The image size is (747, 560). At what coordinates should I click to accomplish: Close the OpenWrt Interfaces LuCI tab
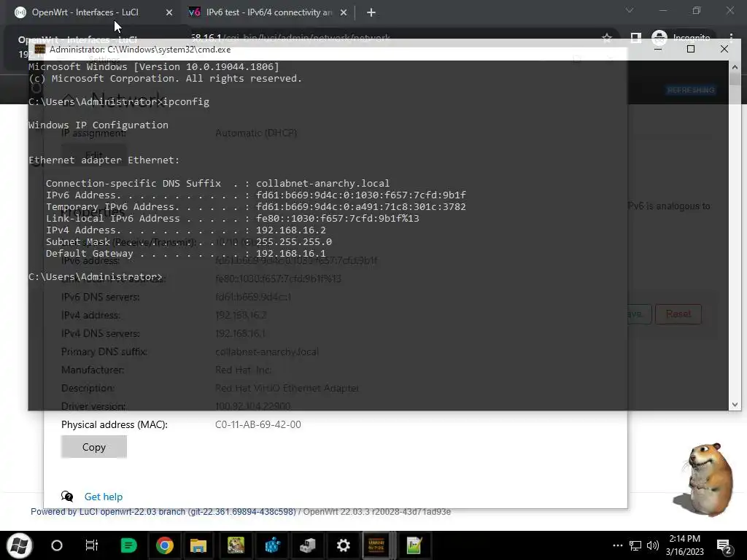[x=169, y=12]
